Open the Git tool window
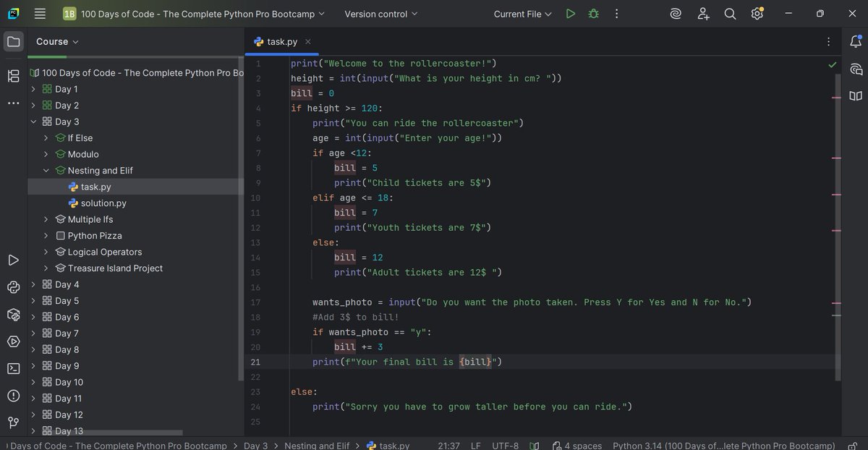The image size is (868, 450). tap(13, 423)
